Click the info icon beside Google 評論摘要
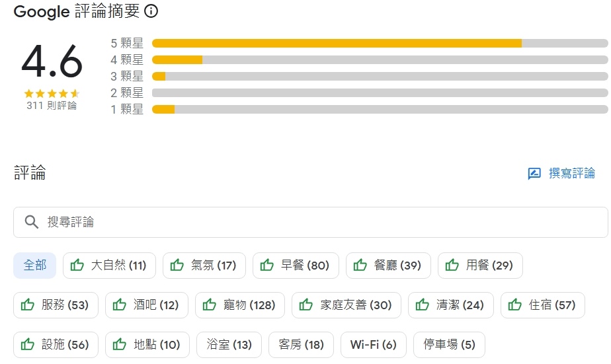 tap(151, 11)
